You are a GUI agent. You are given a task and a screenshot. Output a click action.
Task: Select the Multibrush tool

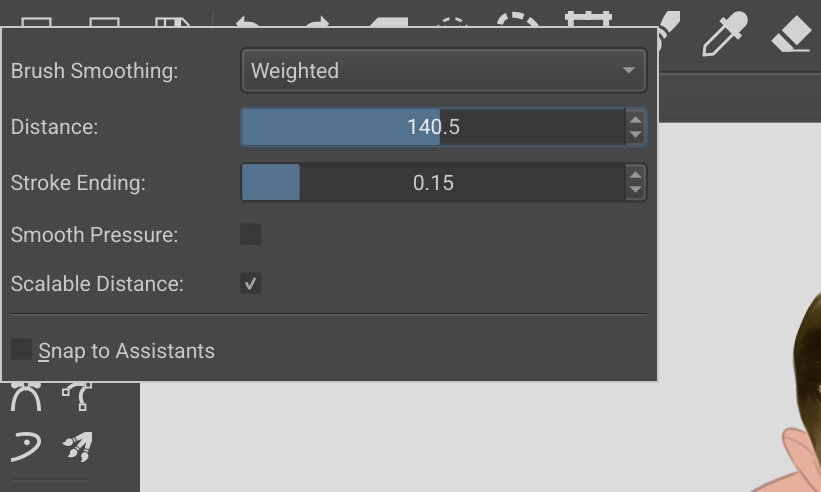click(78, 446)
